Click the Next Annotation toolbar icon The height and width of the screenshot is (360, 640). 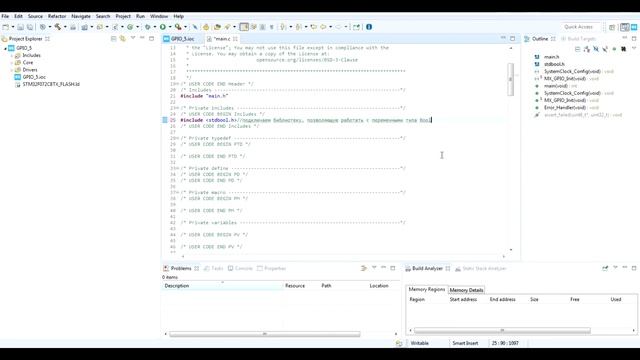tap(283, 27)
